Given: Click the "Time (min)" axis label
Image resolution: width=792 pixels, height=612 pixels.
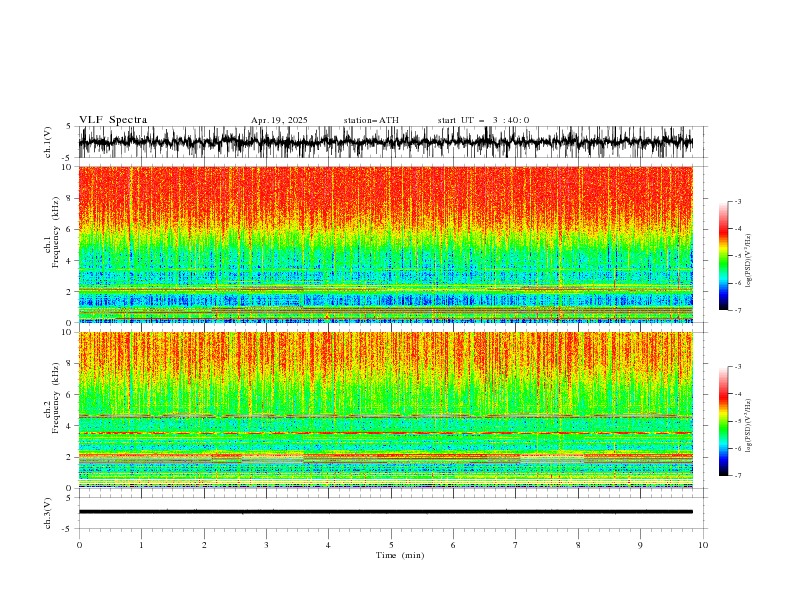Looking at the screenshot, I should point(400,555).
